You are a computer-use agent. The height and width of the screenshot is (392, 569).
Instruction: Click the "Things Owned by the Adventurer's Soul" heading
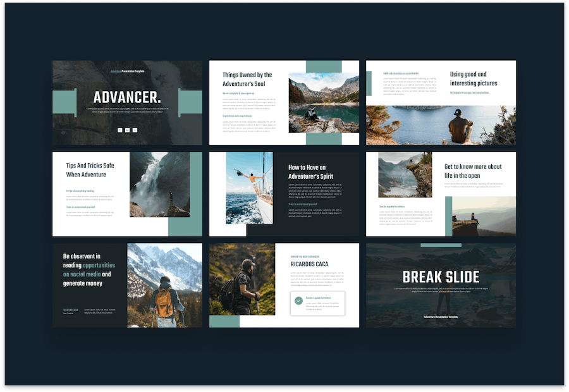(247, 79)
